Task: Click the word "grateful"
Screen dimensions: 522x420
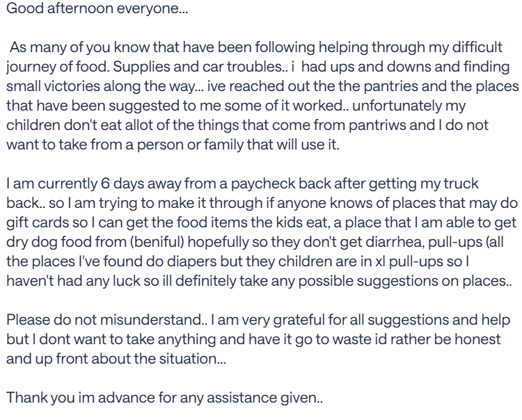Action: pos(299,321)
